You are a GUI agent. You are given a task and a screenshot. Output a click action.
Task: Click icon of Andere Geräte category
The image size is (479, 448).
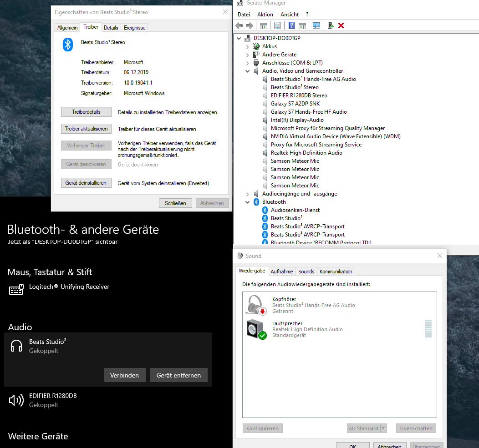256,55
